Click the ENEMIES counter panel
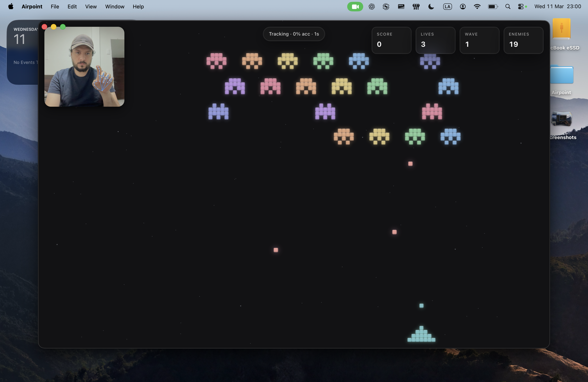Viewport: 588px width, 382px height. (523, 40)
